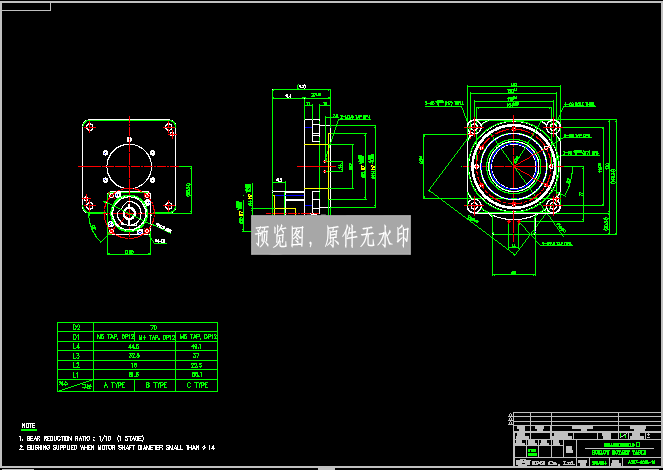Screen dimensions: 663x470
Task: Click the 'D1' row label
Action: 76,337
